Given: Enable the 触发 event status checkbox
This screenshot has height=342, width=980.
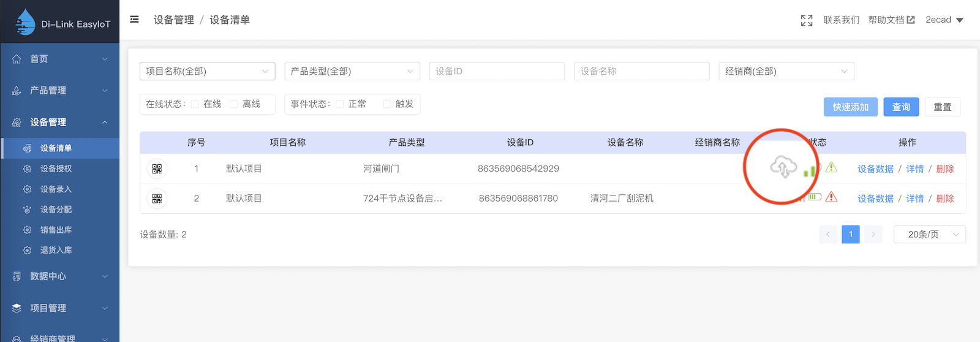Looking at the screenshot, I should click(387, 104).
